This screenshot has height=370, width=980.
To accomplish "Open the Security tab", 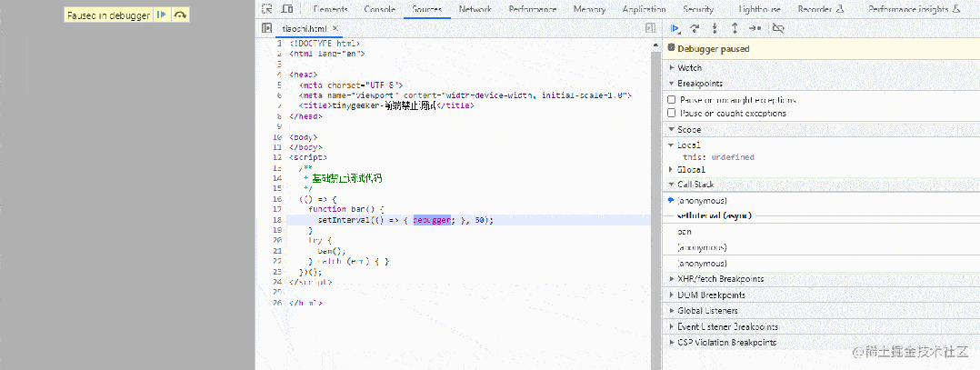I will (699, 9).
